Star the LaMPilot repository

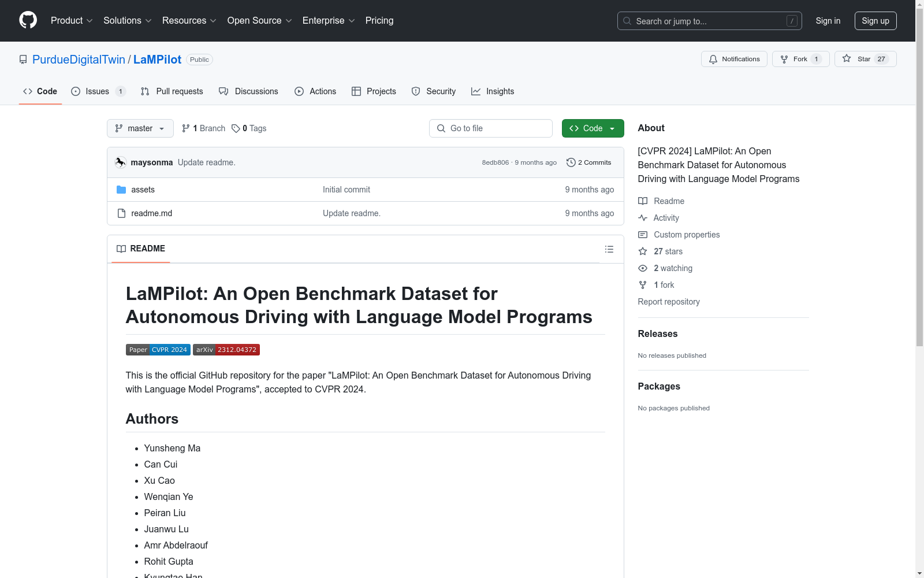pos(865,59)
